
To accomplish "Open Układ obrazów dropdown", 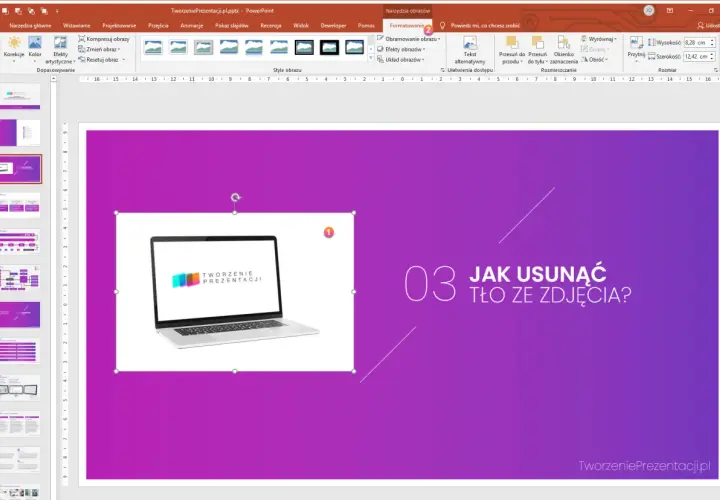I will (x=400, y=60).
